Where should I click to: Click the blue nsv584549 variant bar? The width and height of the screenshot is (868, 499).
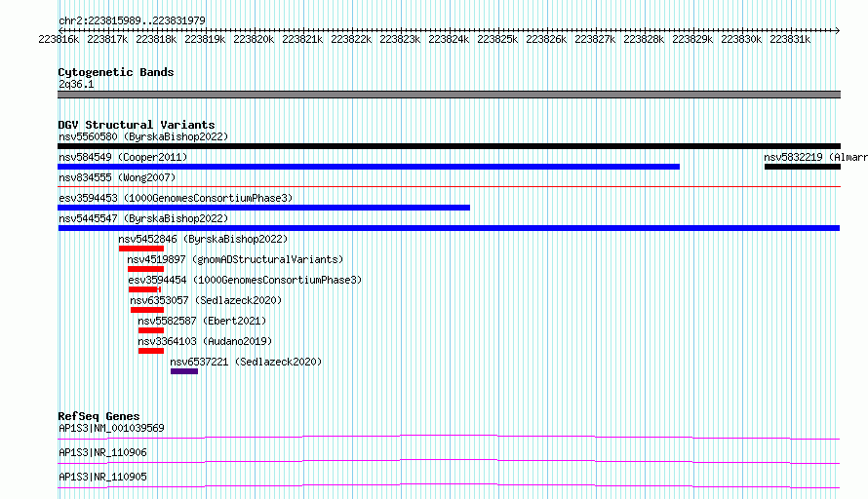coord(369,167)
